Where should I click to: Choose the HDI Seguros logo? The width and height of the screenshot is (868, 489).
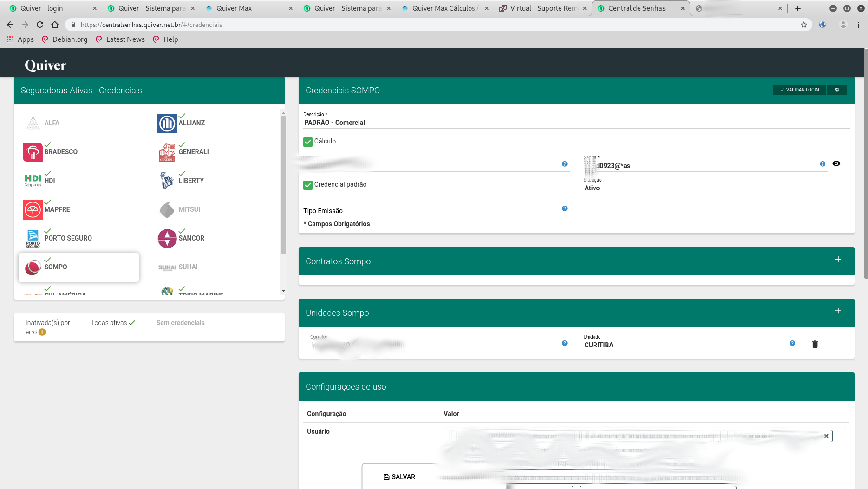(33, 181)
